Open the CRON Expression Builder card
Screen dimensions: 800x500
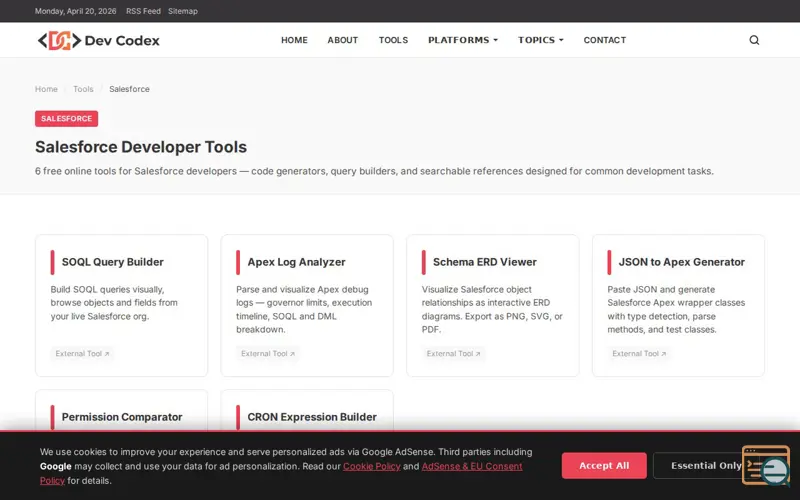[307, 411]
